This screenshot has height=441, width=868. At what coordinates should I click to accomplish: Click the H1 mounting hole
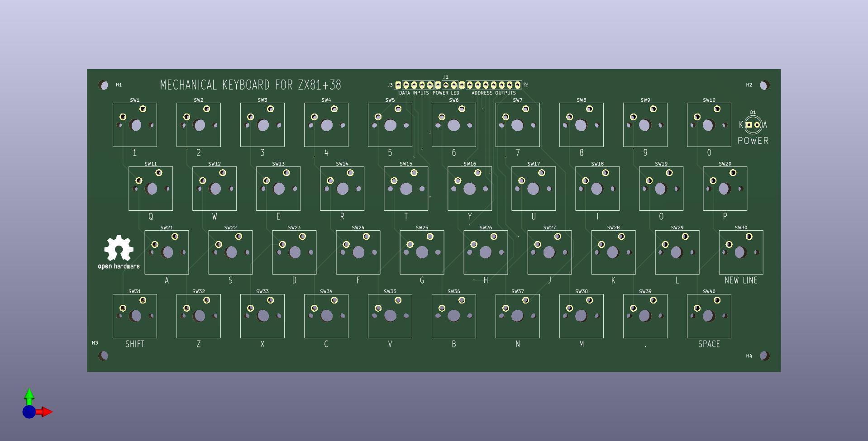pos(103,85)
